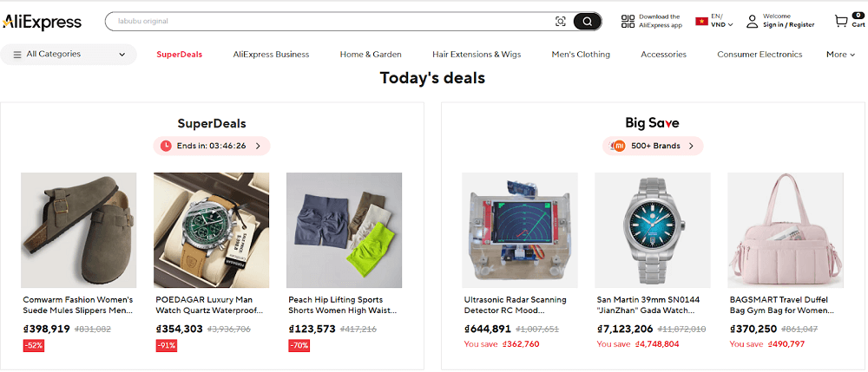Click the search input field
868x372 pixels.
pos(330,22)
